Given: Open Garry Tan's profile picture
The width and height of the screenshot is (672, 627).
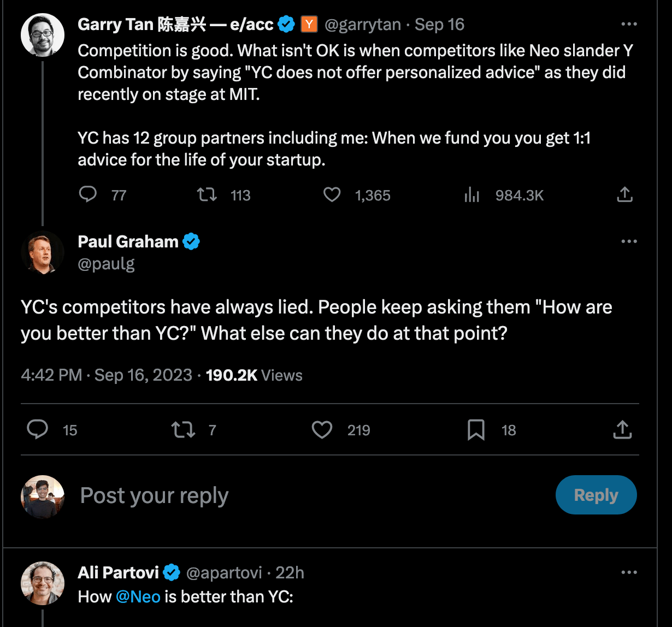Looking at the screenshot, I should [43, 34].
